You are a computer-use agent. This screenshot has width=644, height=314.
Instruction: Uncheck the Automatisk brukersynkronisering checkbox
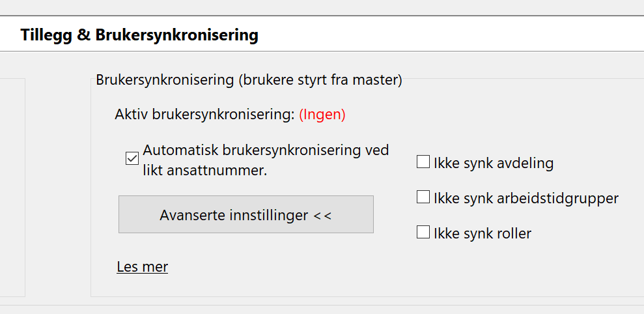[x=132, y=158]
